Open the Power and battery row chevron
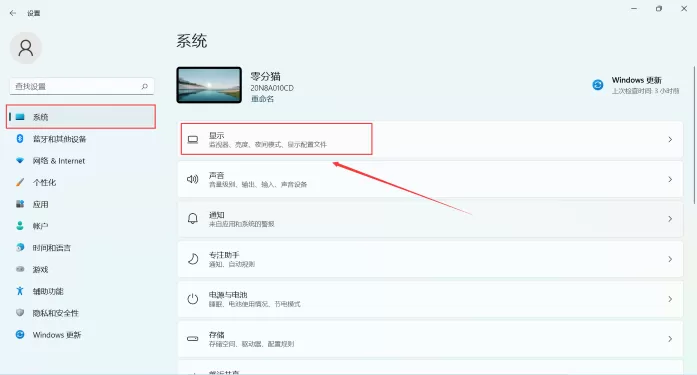Viewport: 697px width, 375px height. coord(670,299)
